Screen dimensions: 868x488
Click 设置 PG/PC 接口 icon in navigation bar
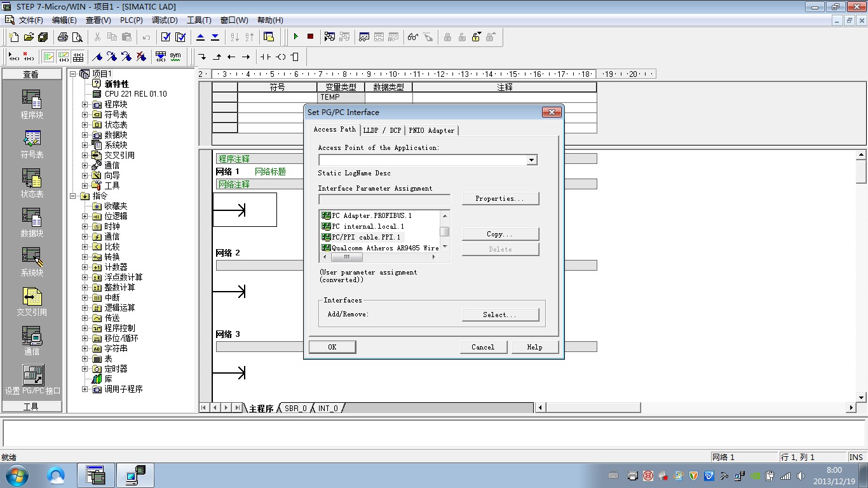click(32, 380)
